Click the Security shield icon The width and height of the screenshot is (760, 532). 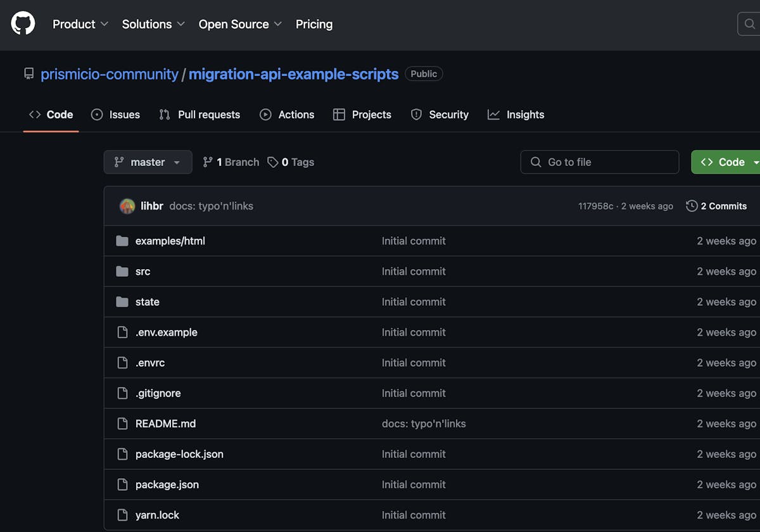416,115
